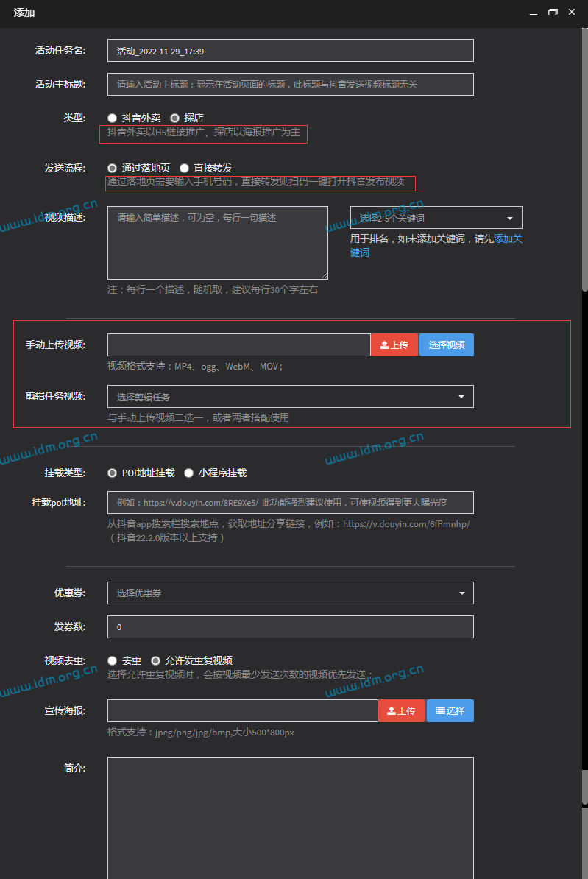This screenshot has width=588, height=879.
Task: Select the 抖音外卖 type radio button
Action: point(112,119)
